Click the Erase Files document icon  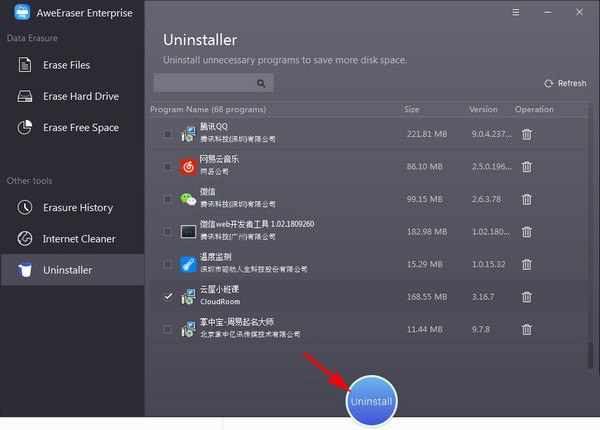coord(25,65)
